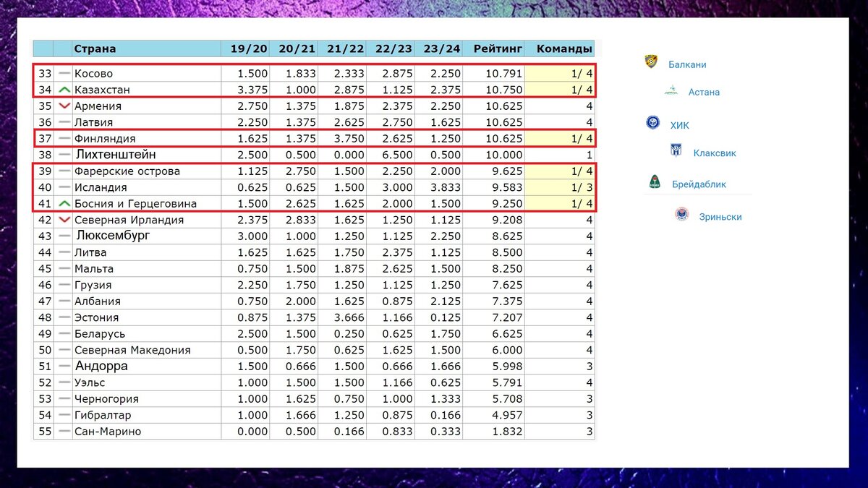
Task: Select the Люксембург country name
Action: [113, 236]
